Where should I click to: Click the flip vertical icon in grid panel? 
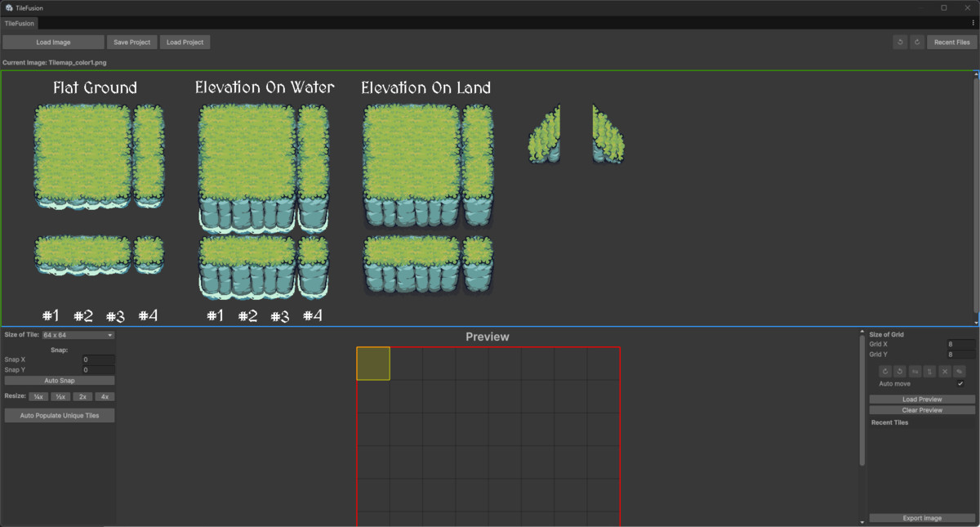click(x=929, y=371)
